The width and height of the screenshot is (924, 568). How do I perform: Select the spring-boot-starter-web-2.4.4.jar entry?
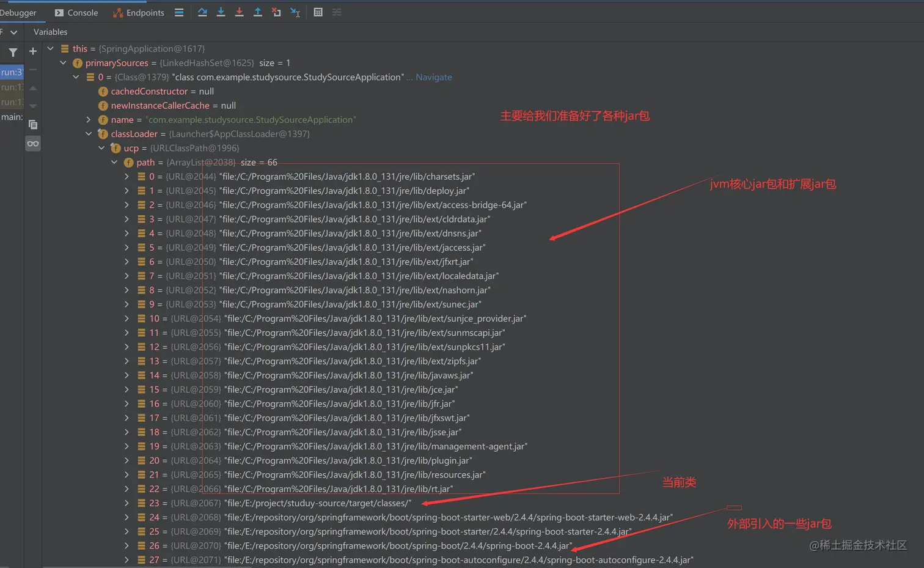coord(405,517)
